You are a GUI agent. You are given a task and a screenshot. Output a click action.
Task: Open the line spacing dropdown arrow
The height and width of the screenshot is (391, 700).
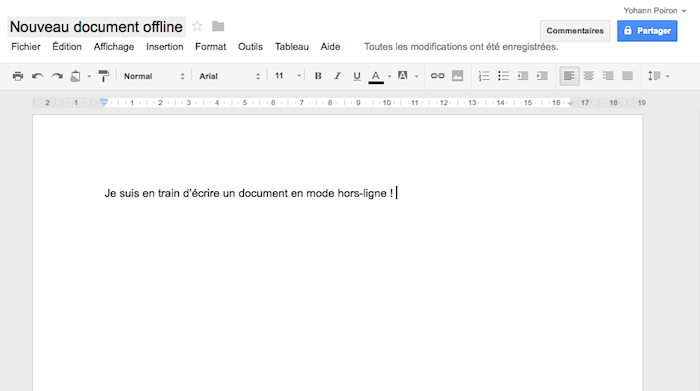coord(667,76)
